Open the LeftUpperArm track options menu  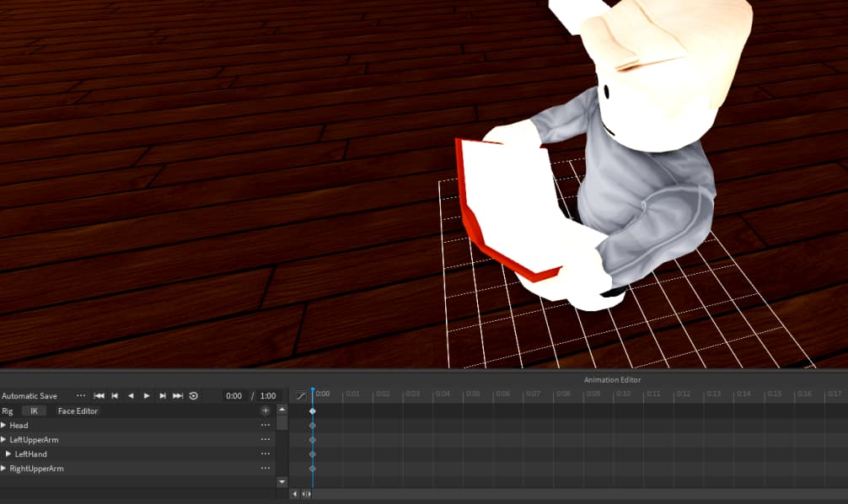[265, 439]
